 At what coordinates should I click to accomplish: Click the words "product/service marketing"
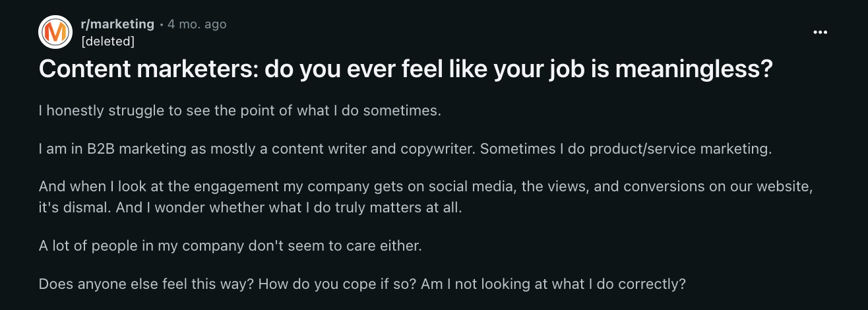click(666, 148)
